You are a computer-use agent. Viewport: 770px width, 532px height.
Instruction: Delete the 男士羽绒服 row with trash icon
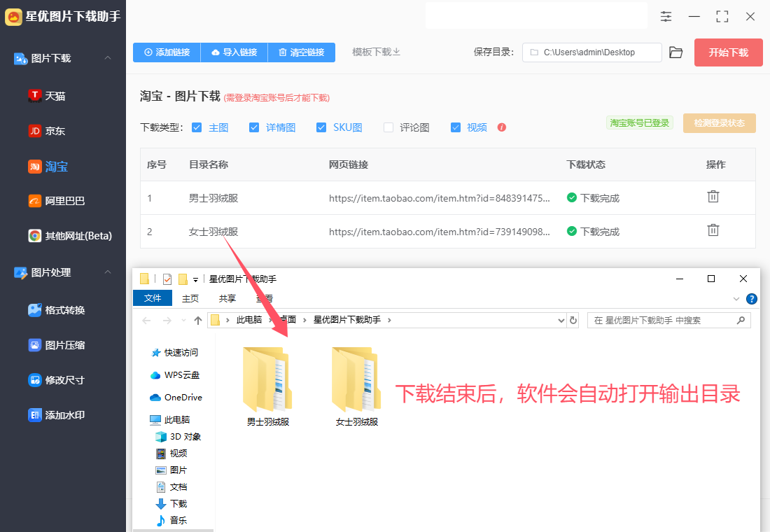[713, 197]
